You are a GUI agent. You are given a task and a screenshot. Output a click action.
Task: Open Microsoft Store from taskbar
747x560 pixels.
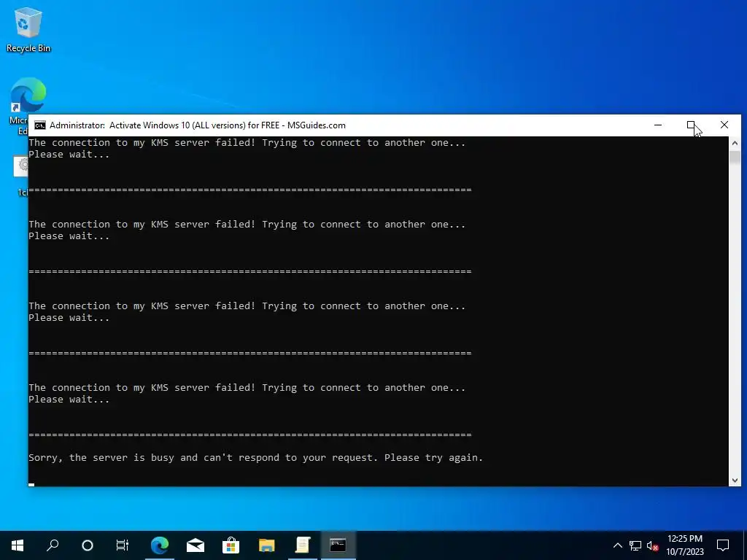[231, 545]
